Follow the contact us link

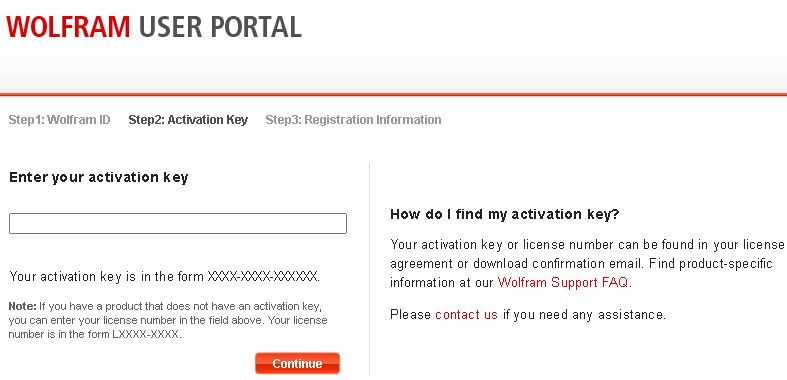coord(466,315)
